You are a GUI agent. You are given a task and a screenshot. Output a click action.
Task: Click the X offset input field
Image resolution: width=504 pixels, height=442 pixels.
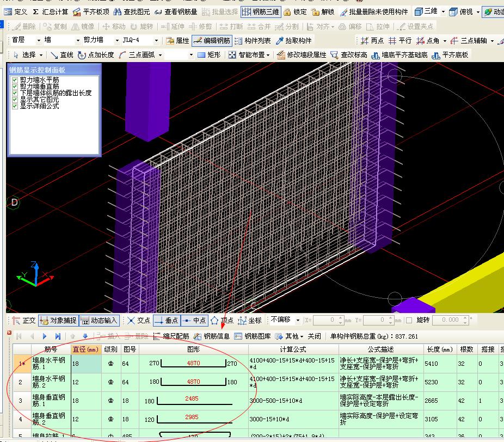329,320
